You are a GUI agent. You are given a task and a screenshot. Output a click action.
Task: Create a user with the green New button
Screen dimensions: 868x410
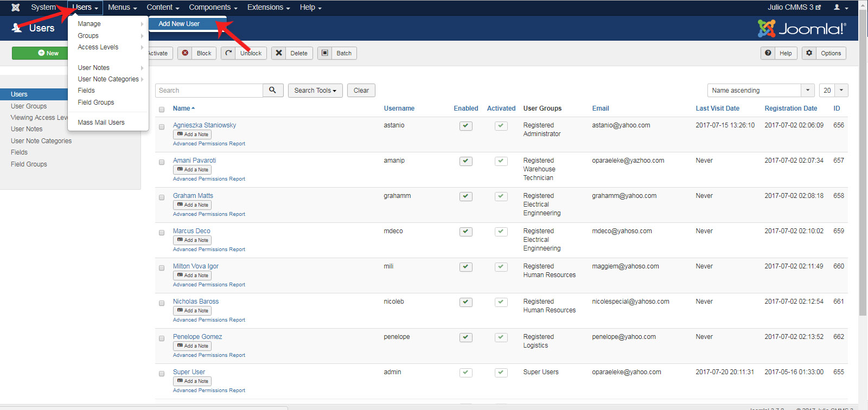[40, 53]
